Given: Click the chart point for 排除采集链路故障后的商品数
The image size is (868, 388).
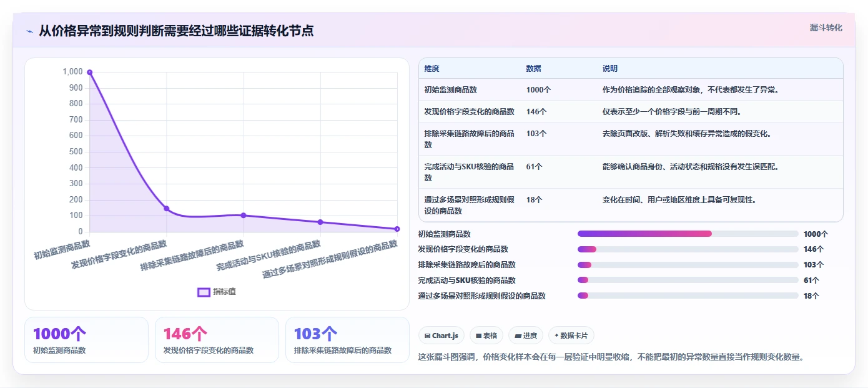Looking at the screenshot, I should coord(244,216).
